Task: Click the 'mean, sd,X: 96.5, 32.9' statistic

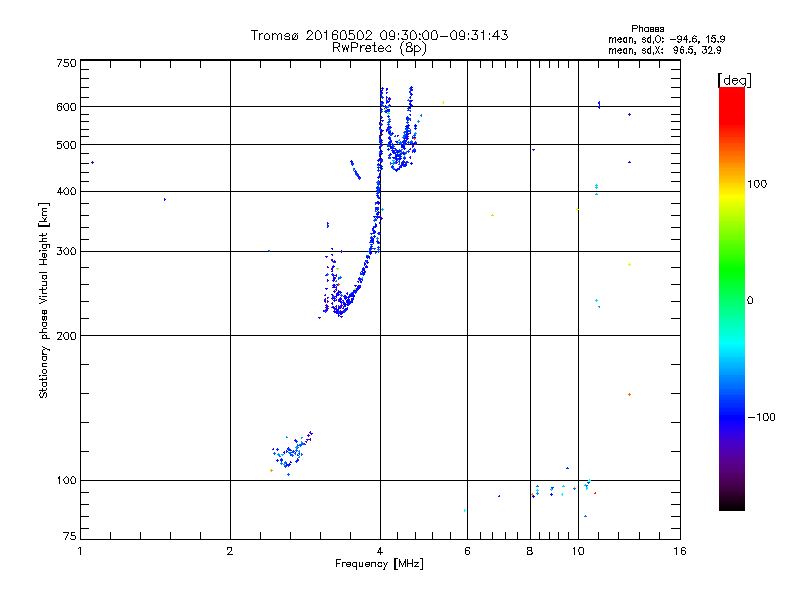Action: [664, 50]
